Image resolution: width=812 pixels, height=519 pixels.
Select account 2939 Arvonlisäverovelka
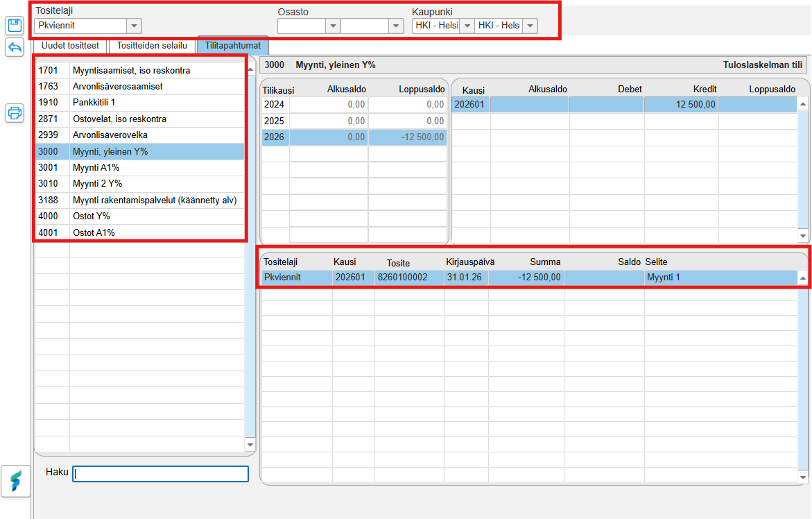coord(140,135)
